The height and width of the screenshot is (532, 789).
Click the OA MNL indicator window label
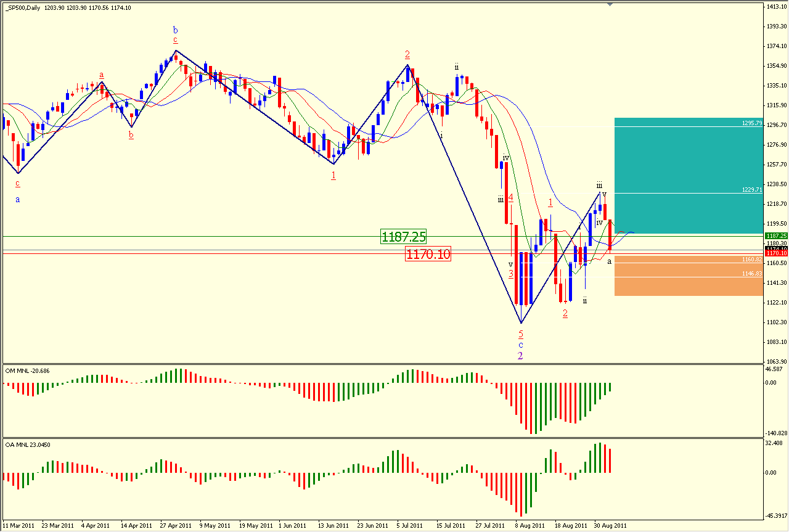pos(28,444)
